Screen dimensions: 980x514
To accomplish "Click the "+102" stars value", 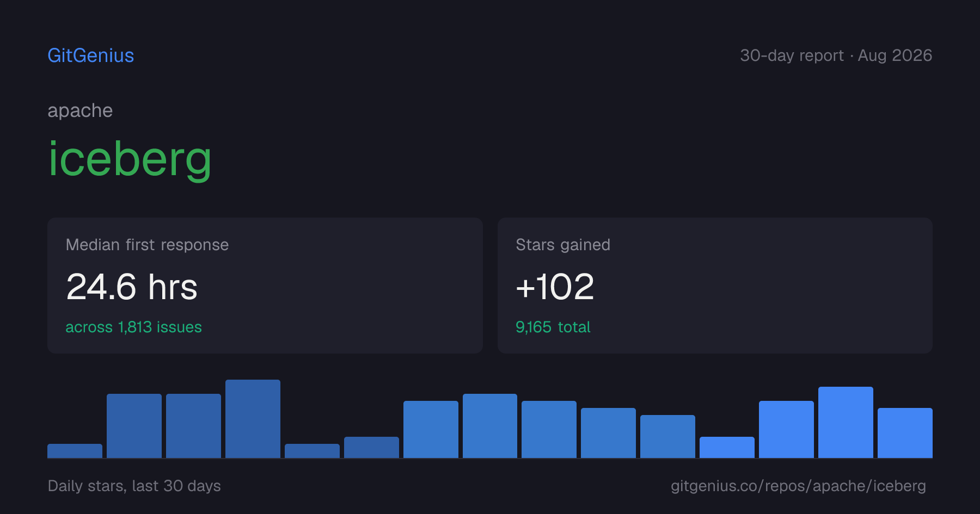I will [555, 287].
